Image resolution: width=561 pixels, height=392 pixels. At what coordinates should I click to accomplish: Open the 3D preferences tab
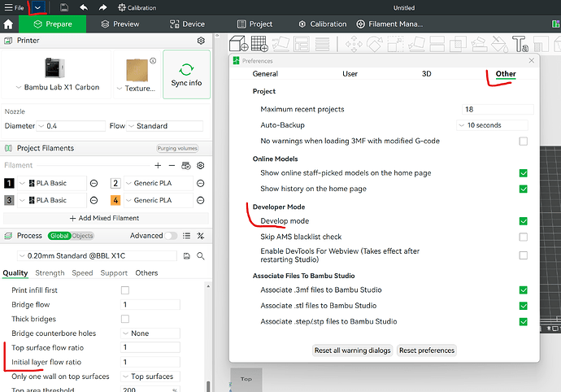click(427, 74)
